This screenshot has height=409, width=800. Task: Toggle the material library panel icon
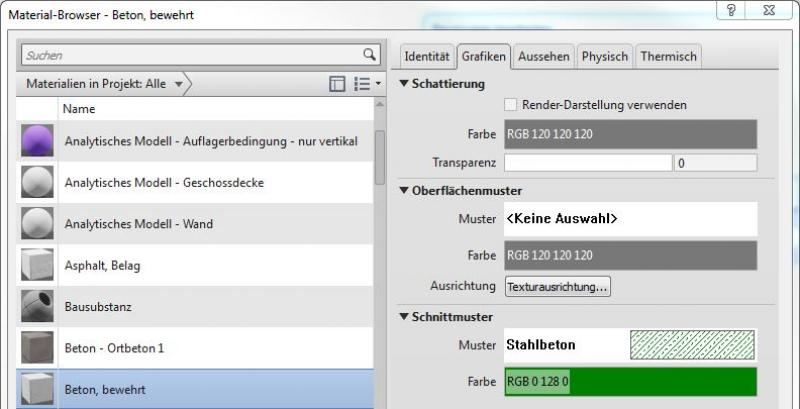pyautogui.click(x=338, y=85)
